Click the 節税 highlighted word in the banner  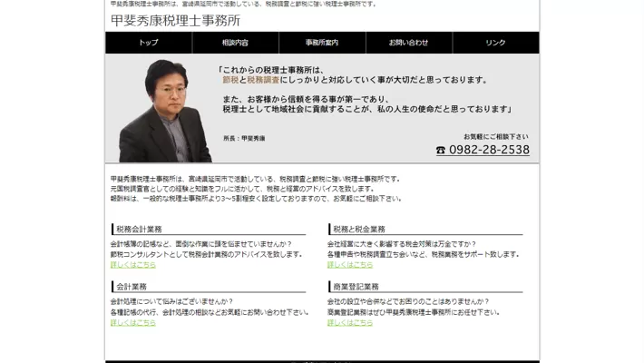230,80
